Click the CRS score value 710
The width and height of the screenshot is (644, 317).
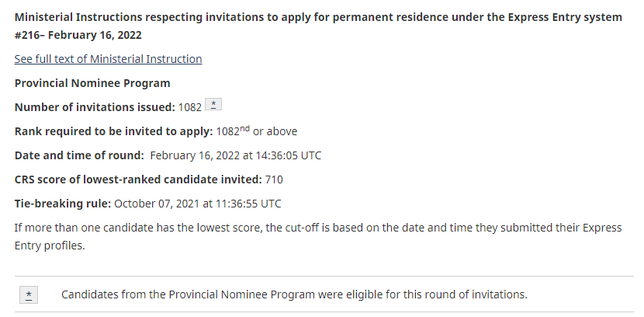(274, 179)
